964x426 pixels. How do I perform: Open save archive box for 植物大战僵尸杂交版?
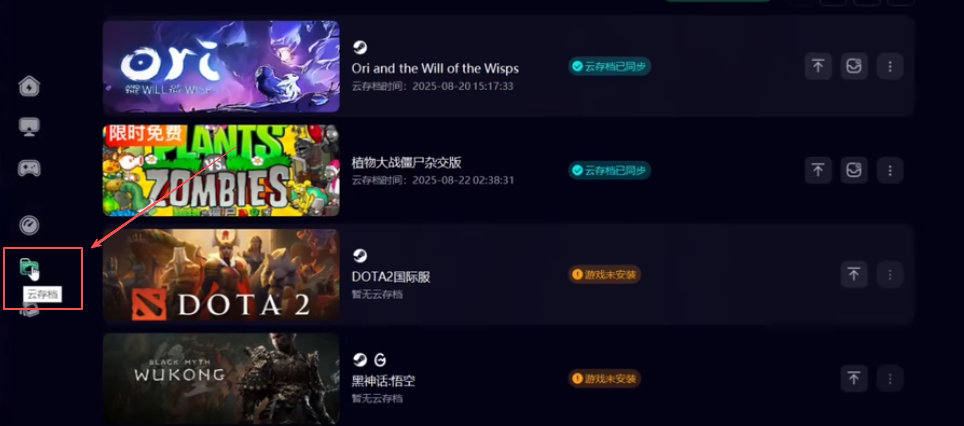tap(854, 170)
